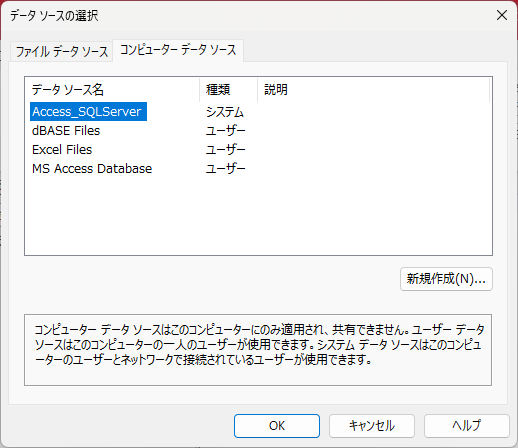Viewport: 518px width, 448px height.
Task: Open help with the ヘルプ button
Action: click(x=467, y=426)
